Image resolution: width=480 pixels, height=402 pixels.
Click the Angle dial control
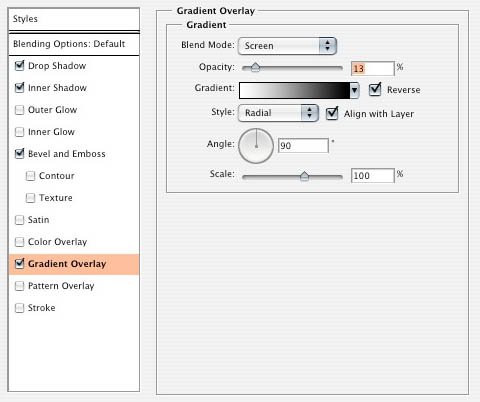256,146
